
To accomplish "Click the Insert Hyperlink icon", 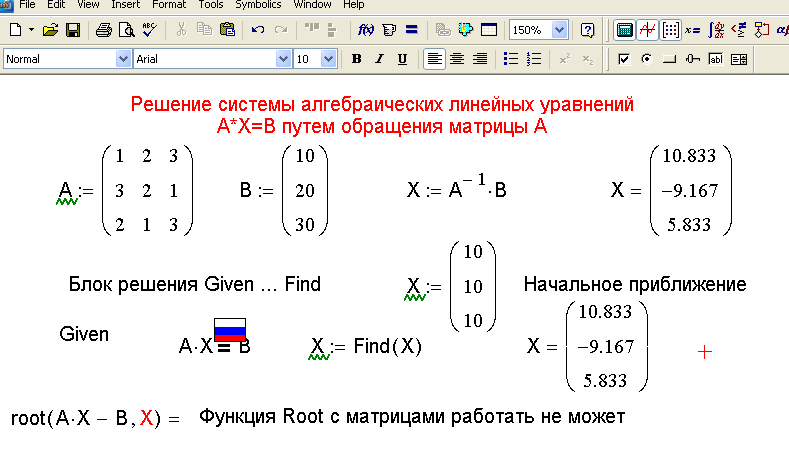I will (443, 30).
